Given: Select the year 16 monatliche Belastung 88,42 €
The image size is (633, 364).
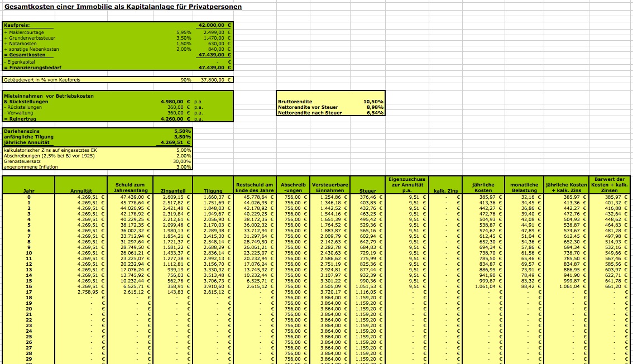Looking at the screenshot, I should point(530,286).
